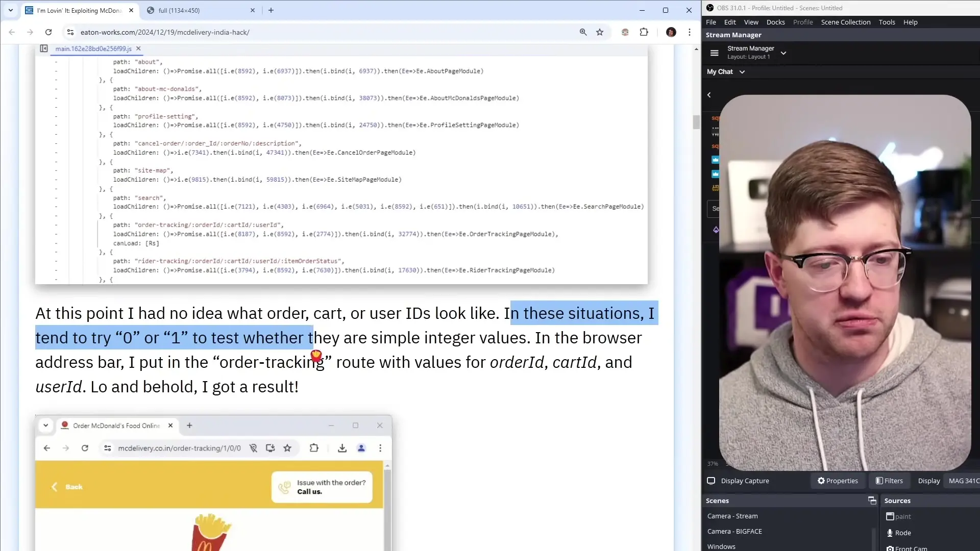Viewport: 980px width, 551px height.
Task: Close the "full (1134×450)" tab
Action: click(253, 10)
